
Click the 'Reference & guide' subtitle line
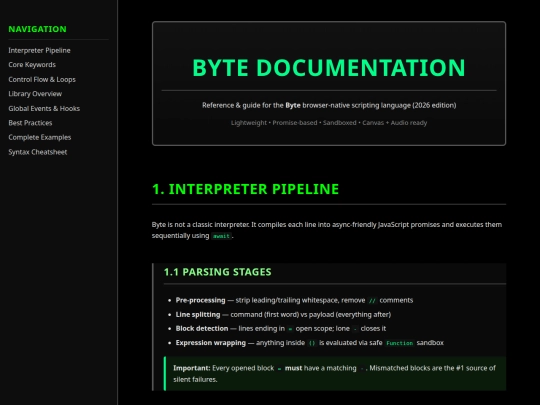[329, 105]
